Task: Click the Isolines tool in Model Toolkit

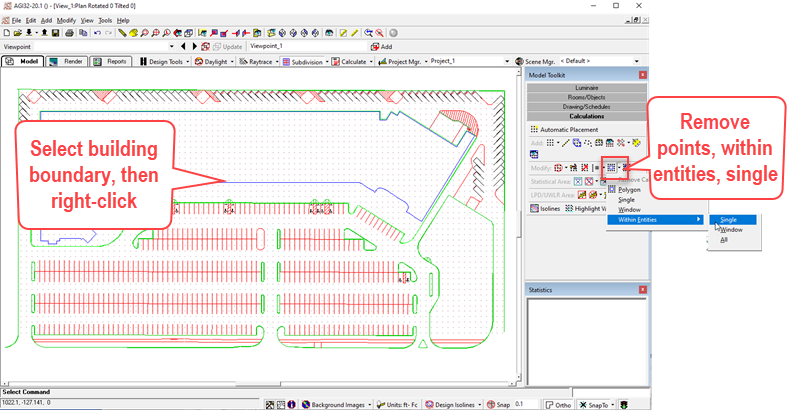Action: click(x=545, y=208)
